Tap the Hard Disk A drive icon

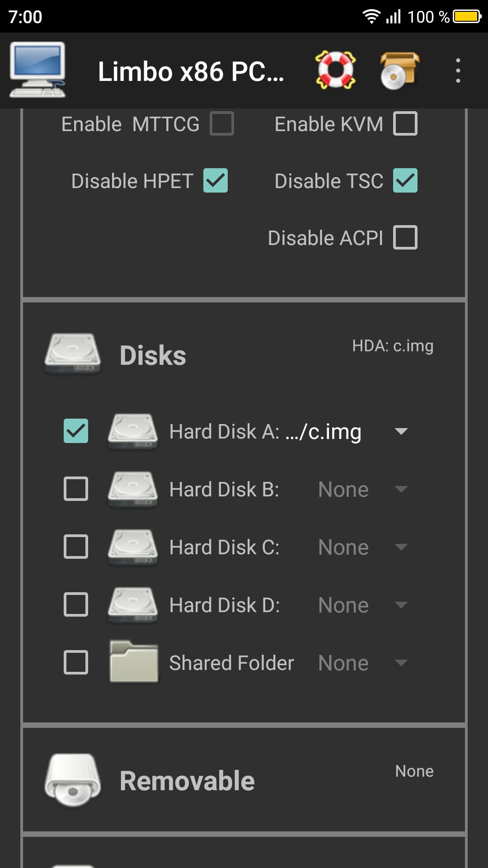(133, 431)
